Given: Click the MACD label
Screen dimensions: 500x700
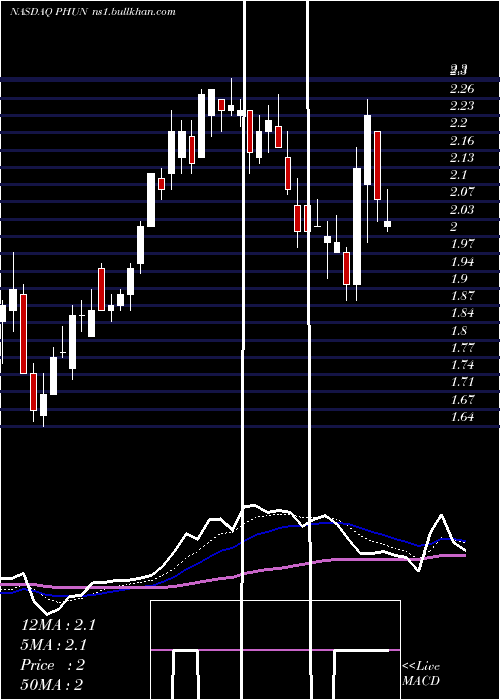Looking at the screenshot, I should 421,681.
